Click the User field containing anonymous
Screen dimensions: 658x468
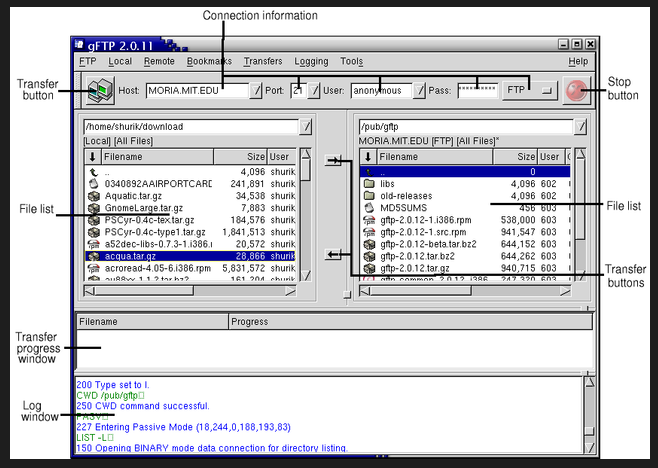[381, 91]
